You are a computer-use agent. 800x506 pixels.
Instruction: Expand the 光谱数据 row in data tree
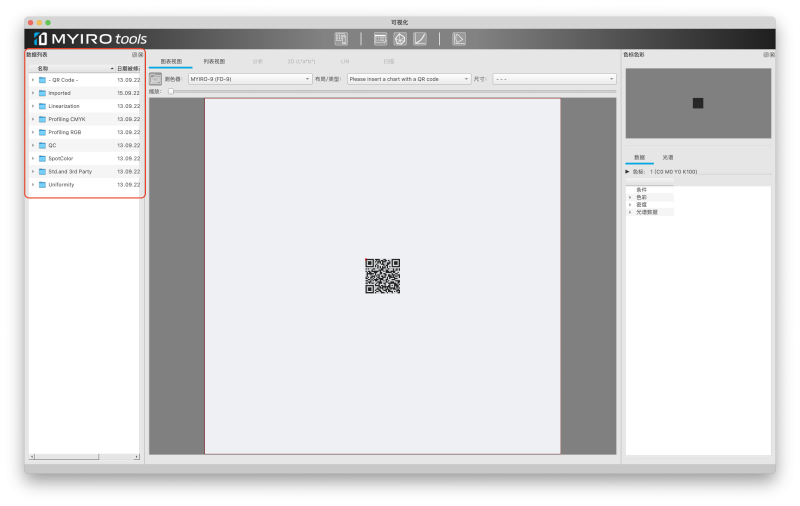coord(630,212)
